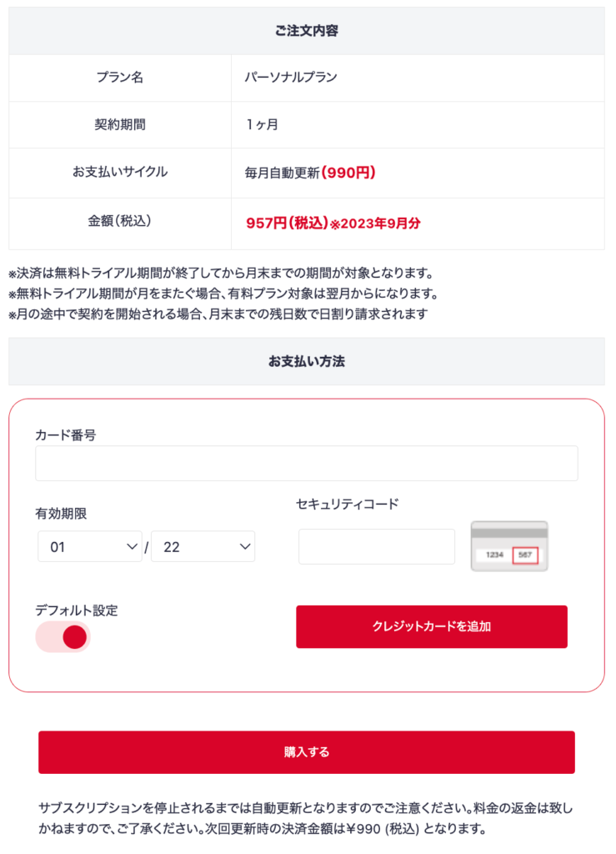Click the カード番号 label
The image size is (616, 854).
pos(65,435)
